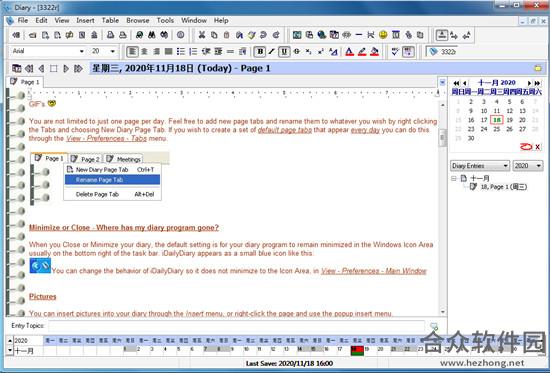Select calendar day 25
550x373 pixels.
tap(497, 129)
